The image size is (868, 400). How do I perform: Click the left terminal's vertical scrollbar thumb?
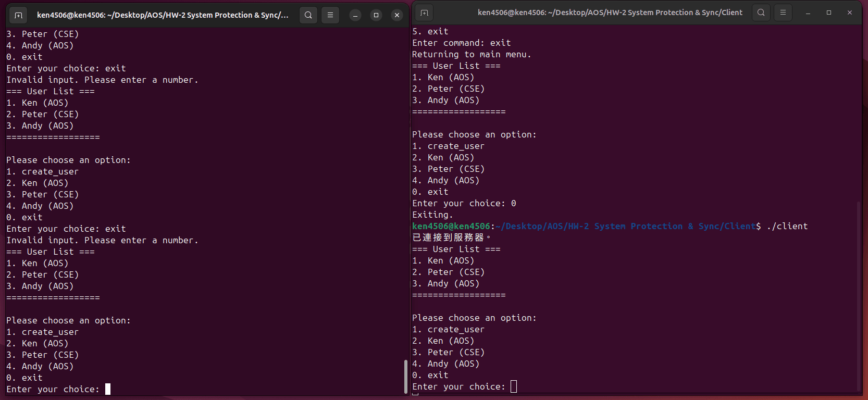(406, 377)
